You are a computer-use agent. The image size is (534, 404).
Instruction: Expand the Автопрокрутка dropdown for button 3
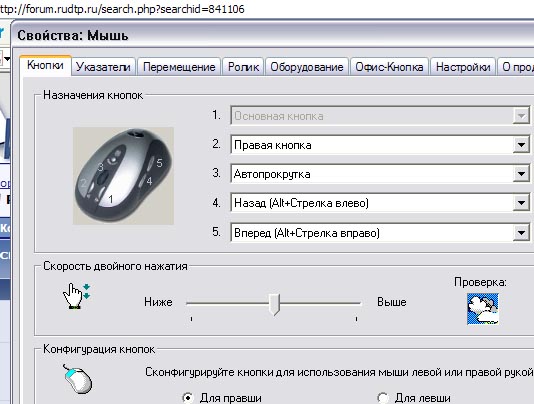[x=521, y=174]
